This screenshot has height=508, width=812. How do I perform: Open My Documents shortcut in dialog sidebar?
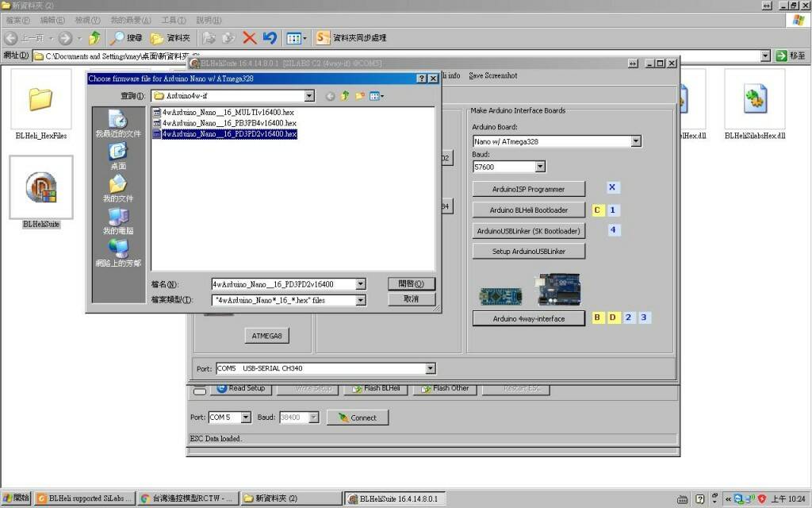118,189
